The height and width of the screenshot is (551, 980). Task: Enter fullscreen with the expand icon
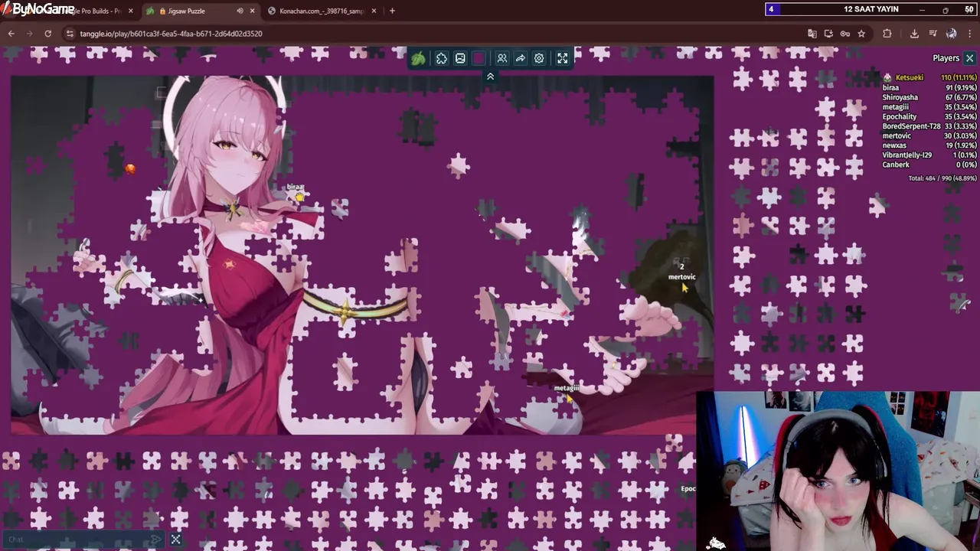[563, 58]
